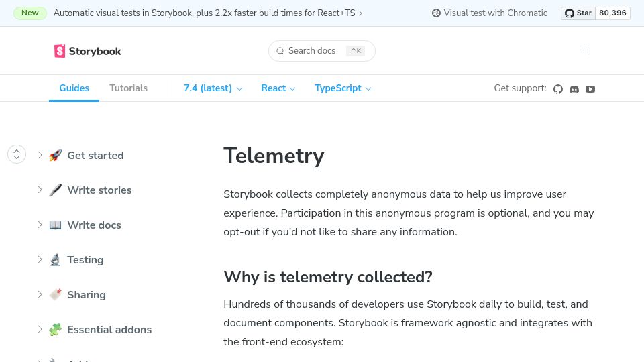644x362 pixels.
Task: Open Sharing sidebar section
Action: click(x=87, y=295)
